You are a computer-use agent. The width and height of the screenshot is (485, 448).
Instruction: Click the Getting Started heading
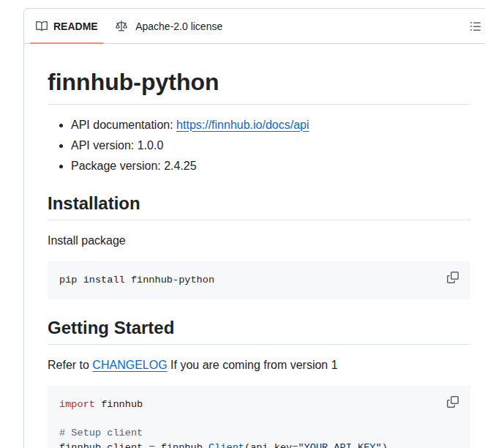(110, 328)
